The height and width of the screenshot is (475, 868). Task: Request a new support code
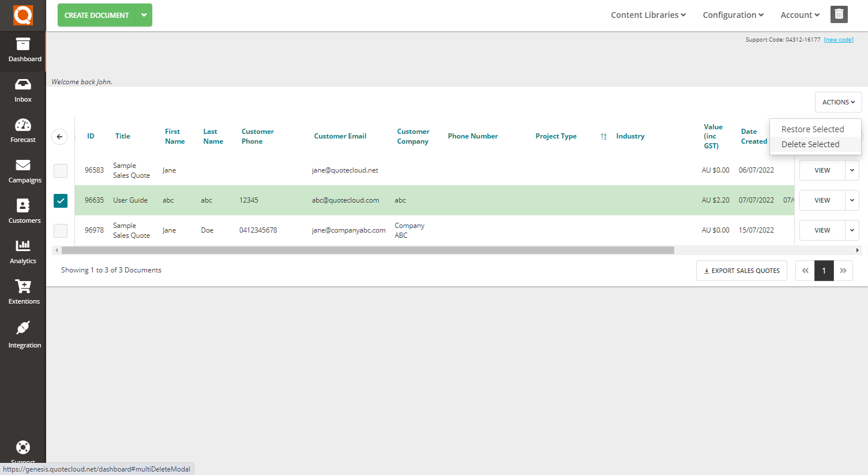click(x=839, y=39)
